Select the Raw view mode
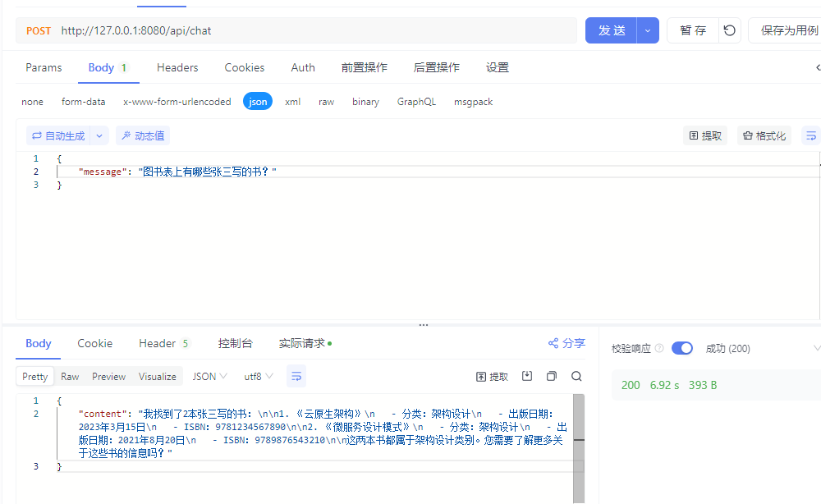Image resolution: width=821 pixels, height=504 pixels. (70, 376)
